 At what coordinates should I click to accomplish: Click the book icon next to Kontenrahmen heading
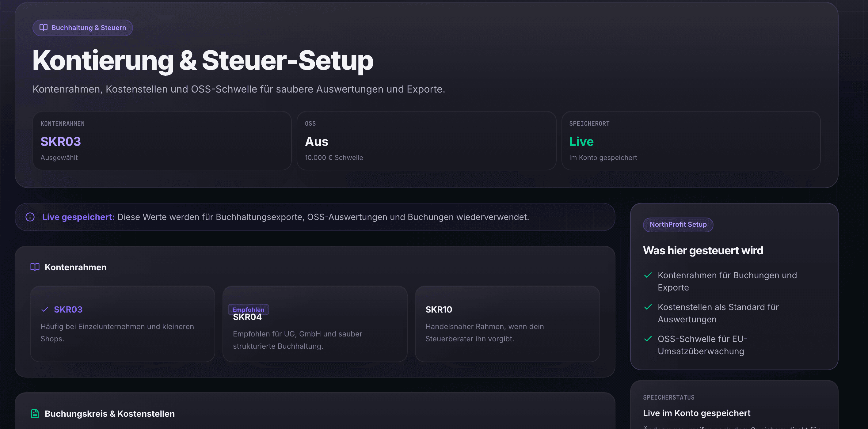tap(35, 267)
